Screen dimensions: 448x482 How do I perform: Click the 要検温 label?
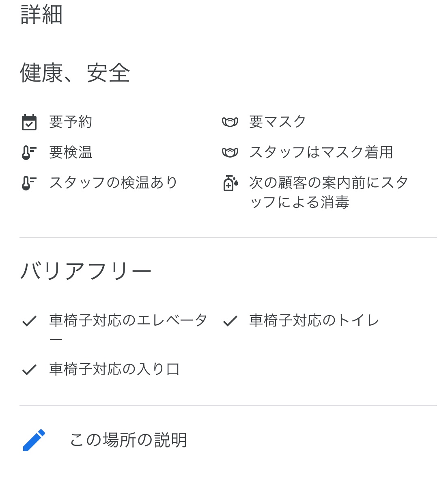click(71, 152)
